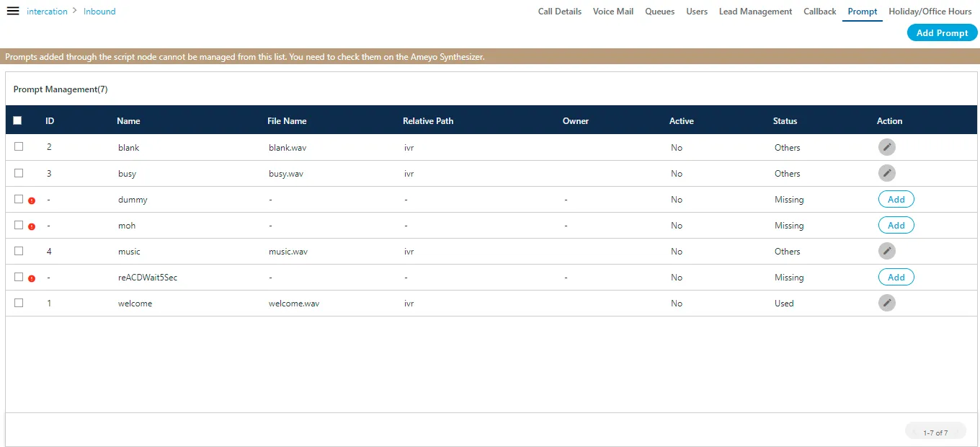Click the Status column header

tap(785, 121)
